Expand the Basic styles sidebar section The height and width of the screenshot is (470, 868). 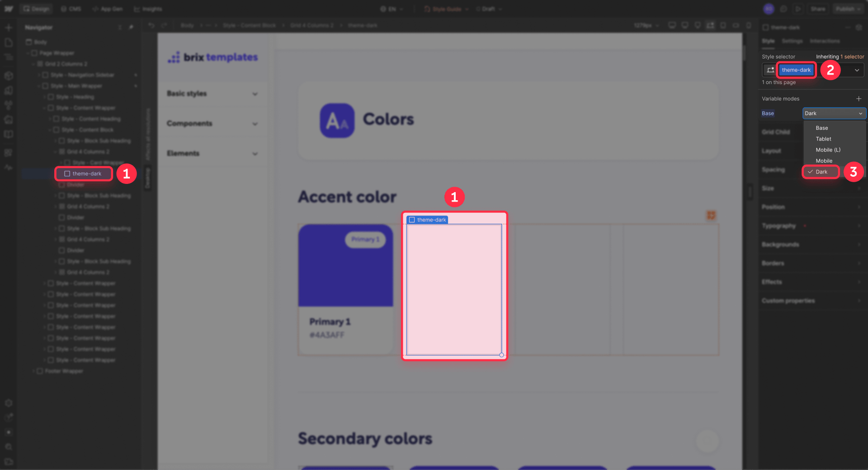[x=212, y=94]
